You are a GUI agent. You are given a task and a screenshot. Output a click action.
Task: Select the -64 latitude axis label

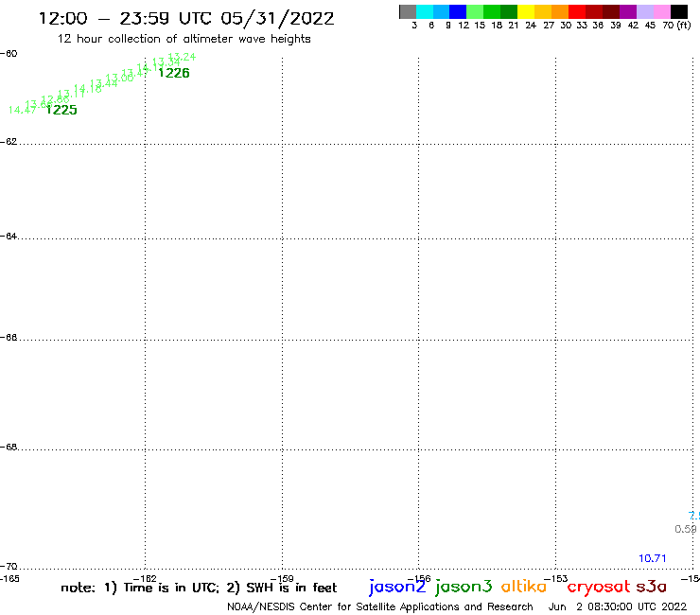(9, 236)
